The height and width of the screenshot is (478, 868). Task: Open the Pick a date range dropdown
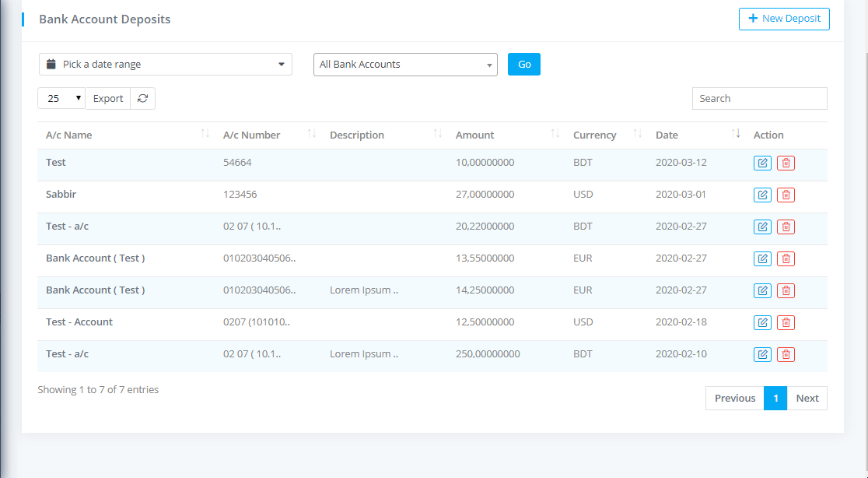tap(165, 65)
